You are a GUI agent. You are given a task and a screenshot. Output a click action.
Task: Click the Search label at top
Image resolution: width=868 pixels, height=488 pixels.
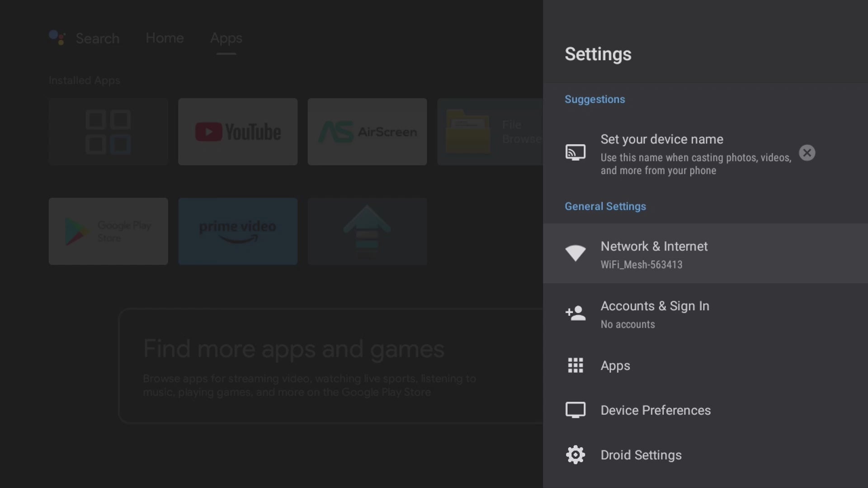(98, 38)
